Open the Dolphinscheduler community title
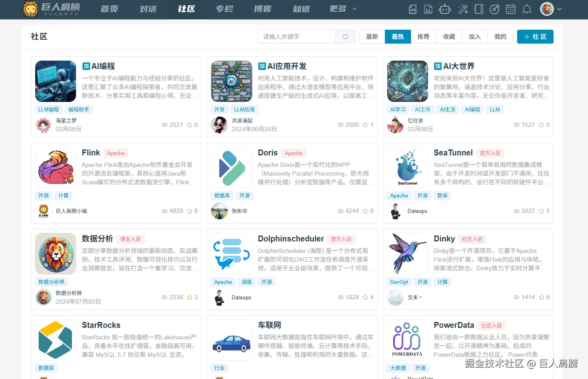This screenshot has width=588, height=379. (x=291, y=239)
